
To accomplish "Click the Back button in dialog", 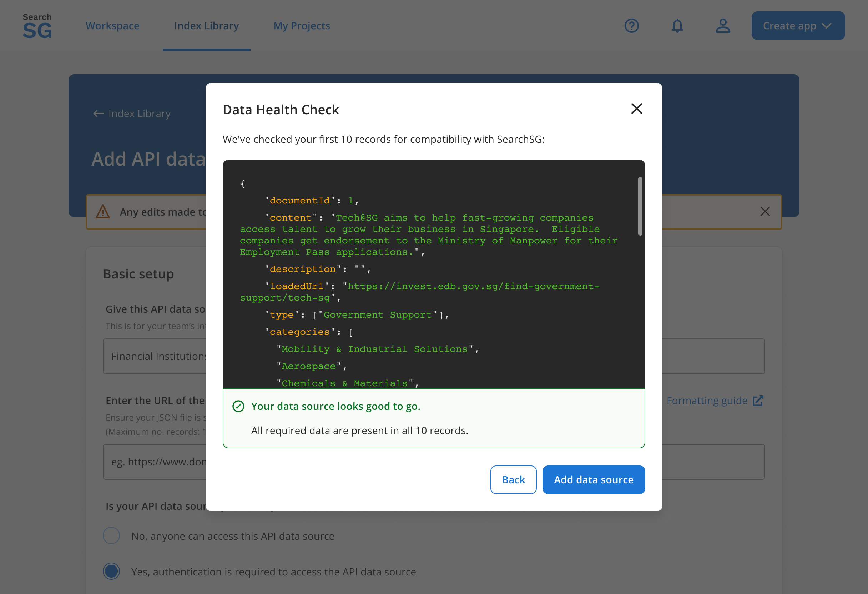I will point(513,480).
